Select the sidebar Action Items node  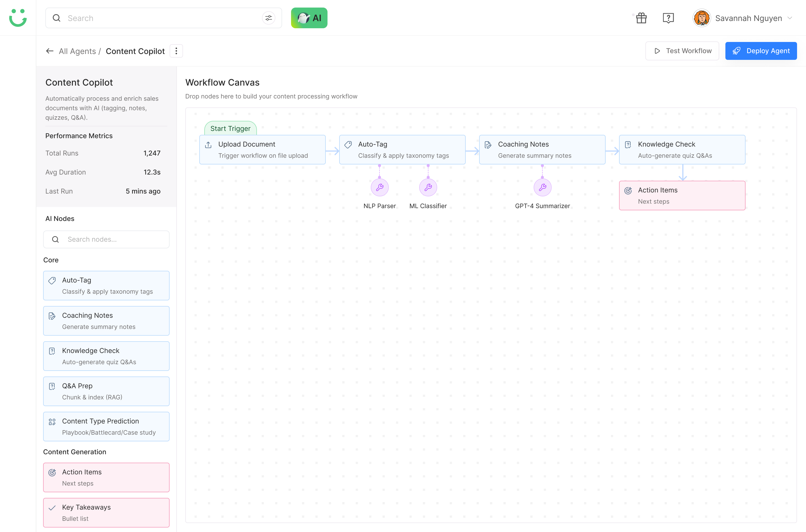[x=106, y=477]
